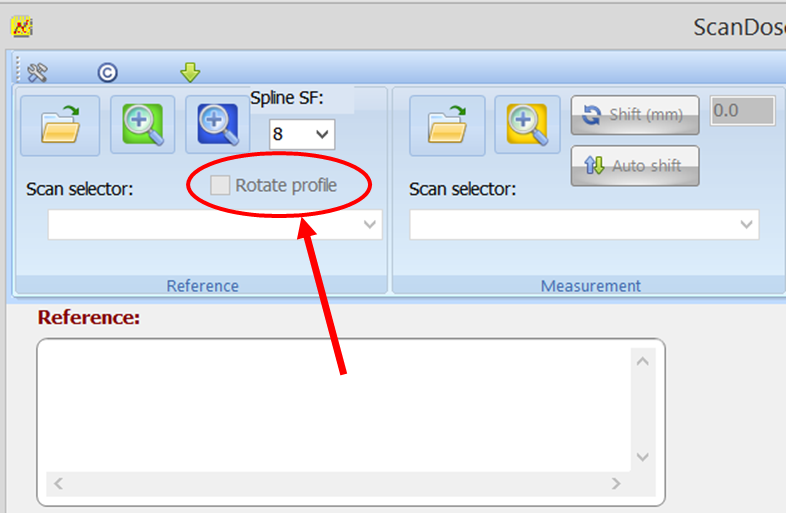Click the Reference box scroll up arrow
This screenshot has width=786, height=513.
pos(643,361)
